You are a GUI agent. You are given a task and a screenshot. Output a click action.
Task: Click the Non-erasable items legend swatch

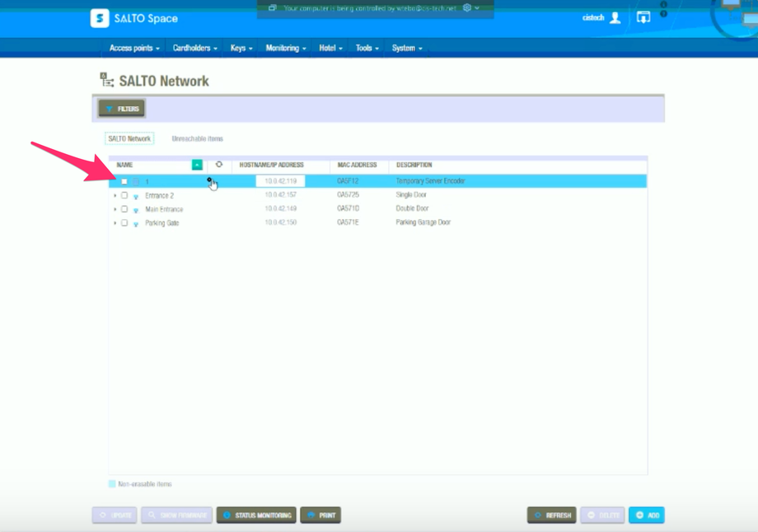112,483
